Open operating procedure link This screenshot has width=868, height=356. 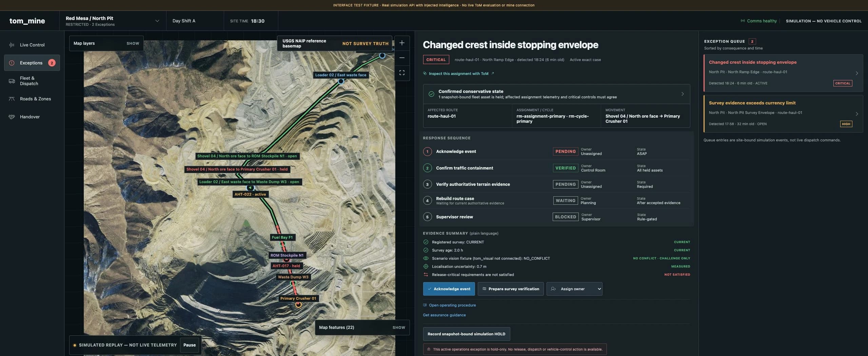tap(450, 305)
